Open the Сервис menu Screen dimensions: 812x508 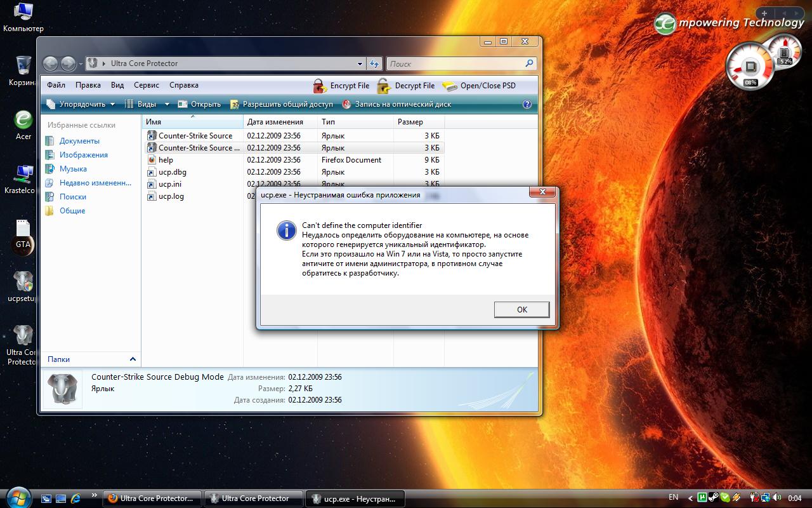coord(147,85)
